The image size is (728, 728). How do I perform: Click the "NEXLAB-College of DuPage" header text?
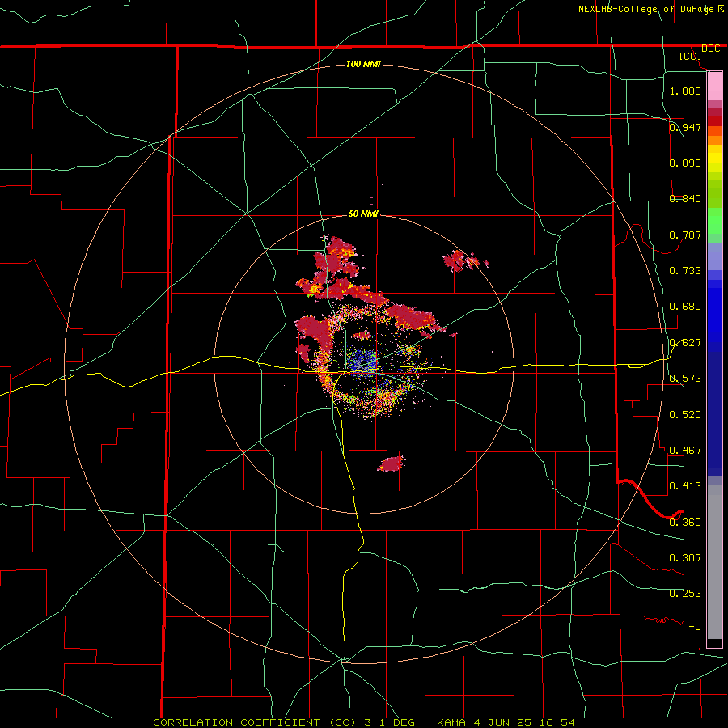(645, 9)
